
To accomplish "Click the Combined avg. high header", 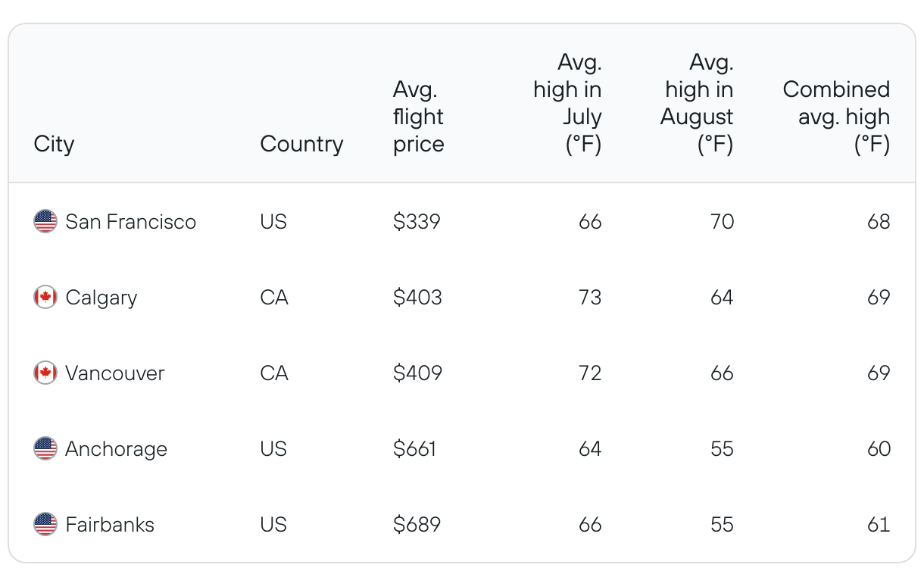I will 836,117.
